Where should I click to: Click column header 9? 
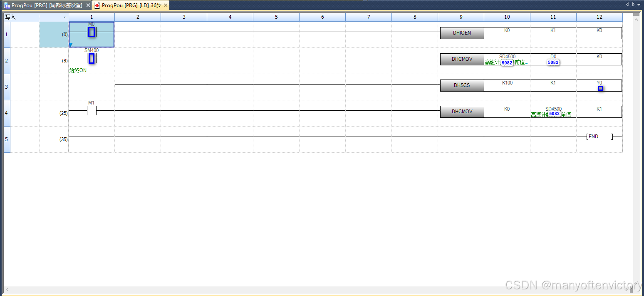point(461,17)
